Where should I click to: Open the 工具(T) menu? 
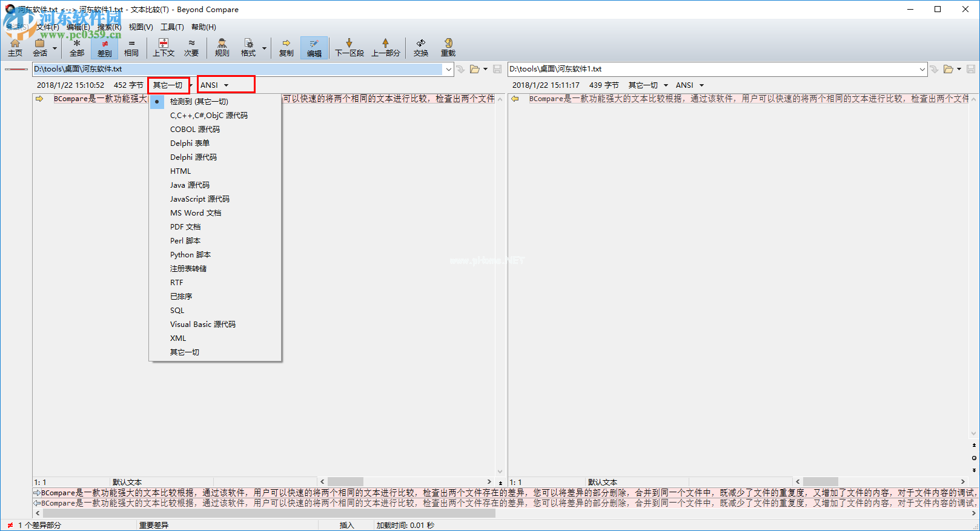tap(172, 27)
